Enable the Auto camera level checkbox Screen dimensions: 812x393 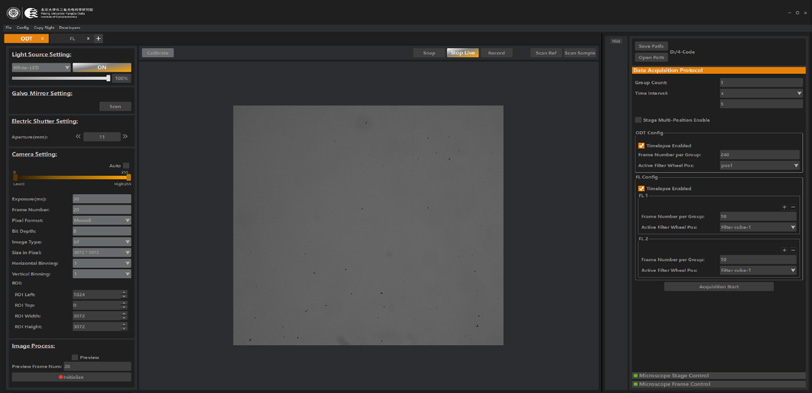(126, 166)
